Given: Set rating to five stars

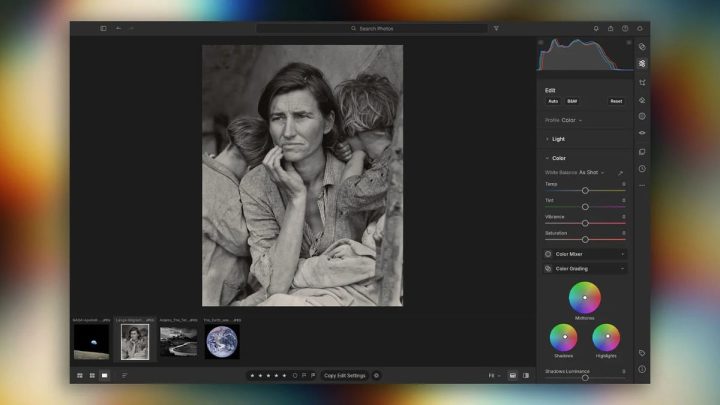Looking at the screenshot, I should (x=284, y=376).
